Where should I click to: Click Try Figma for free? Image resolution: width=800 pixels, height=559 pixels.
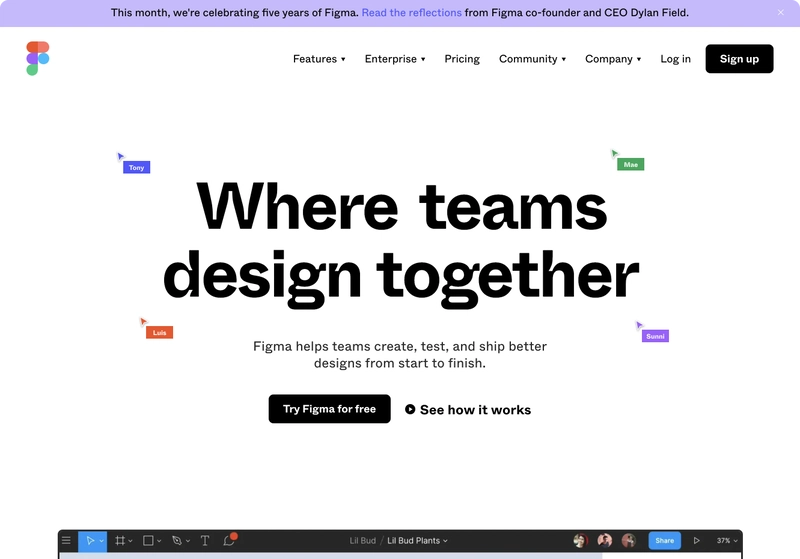tap(330, 409)
